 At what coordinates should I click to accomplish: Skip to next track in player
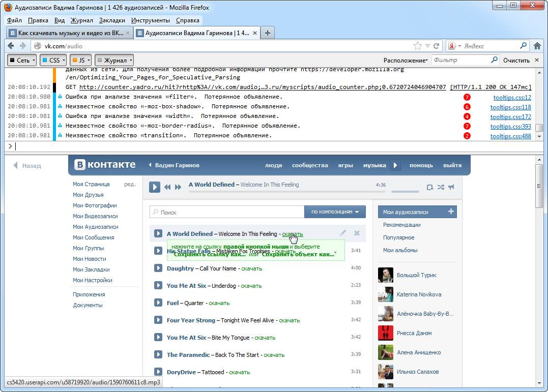click(178, 187)
